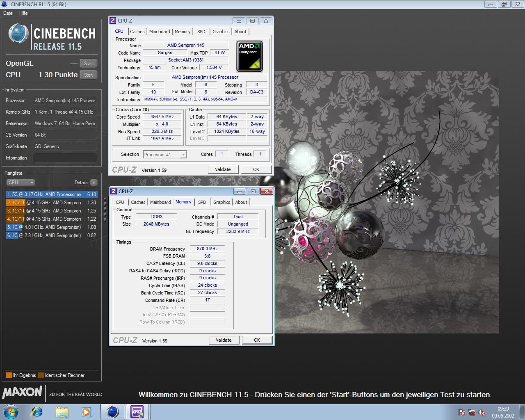525x420 pixels.
Task: Click the Prozessor field showing AMD Sempron 145
Action: tap(65, 100)
